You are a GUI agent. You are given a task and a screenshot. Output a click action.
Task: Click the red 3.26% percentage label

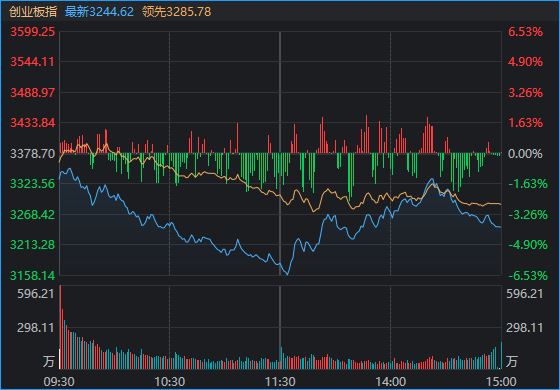[525, 92]
